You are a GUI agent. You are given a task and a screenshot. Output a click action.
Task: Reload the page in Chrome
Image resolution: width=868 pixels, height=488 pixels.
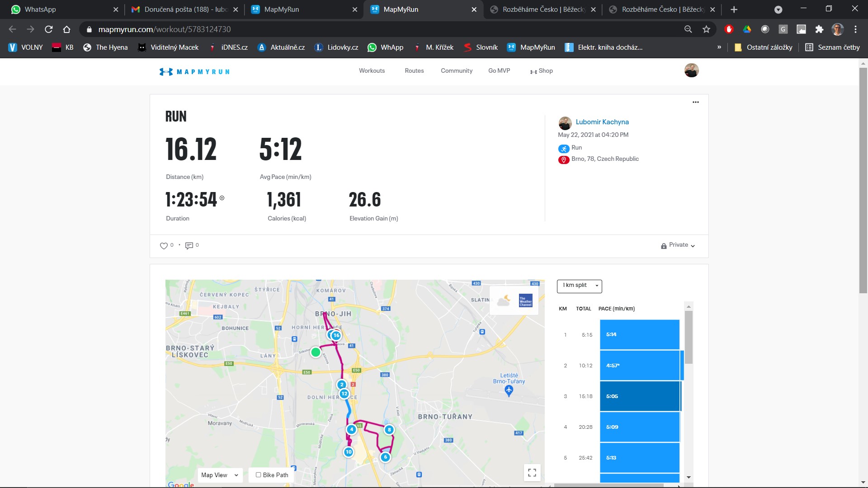tap(49, 29)
